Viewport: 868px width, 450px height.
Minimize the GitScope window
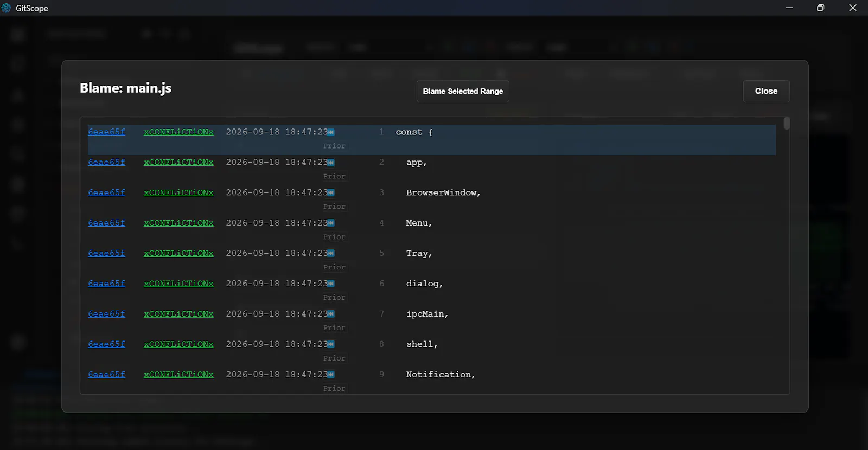[x=789, y=8]
